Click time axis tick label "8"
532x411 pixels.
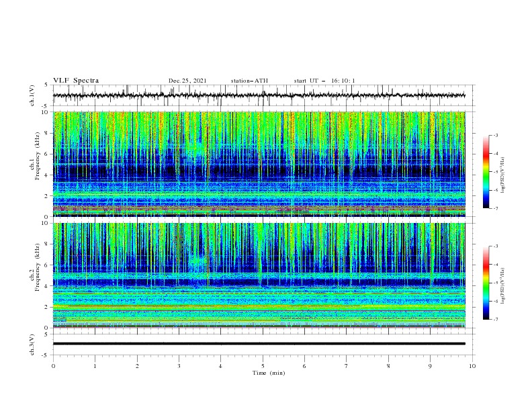388,366
